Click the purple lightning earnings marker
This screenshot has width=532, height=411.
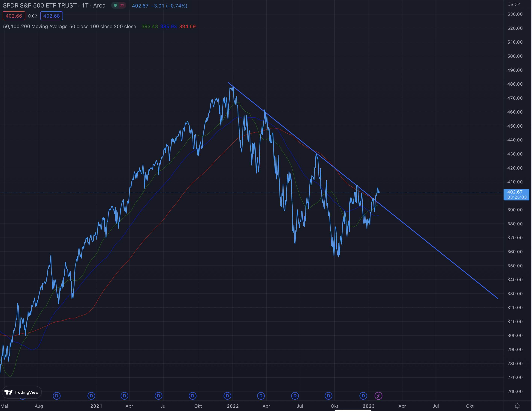[x=378, y=396]
